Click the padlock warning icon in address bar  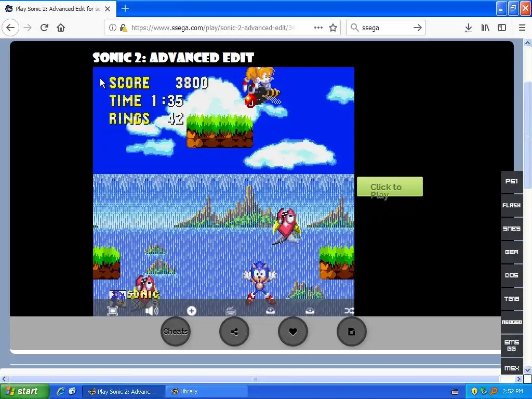coord(124,28)
